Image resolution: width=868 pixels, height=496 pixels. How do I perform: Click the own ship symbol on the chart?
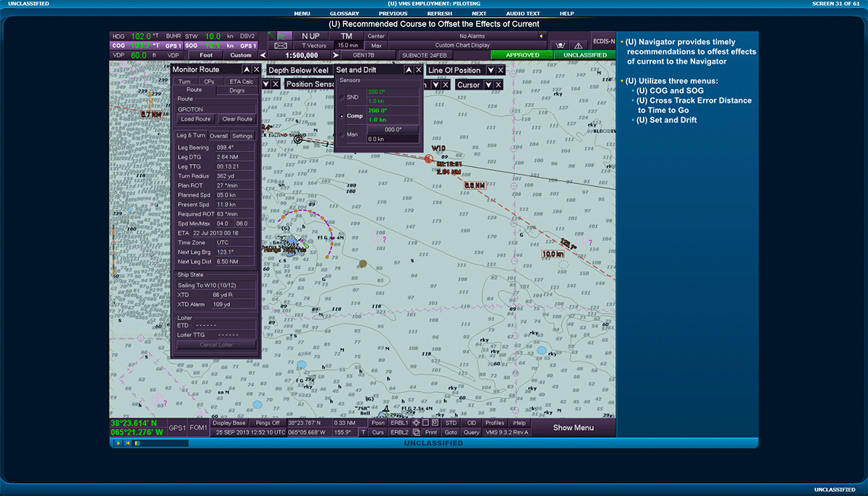pos(298,138)
